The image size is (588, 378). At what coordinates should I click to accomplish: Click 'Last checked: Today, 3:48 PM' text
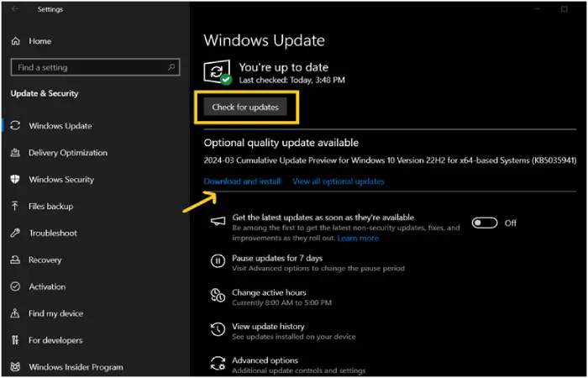tap(291, 80)
